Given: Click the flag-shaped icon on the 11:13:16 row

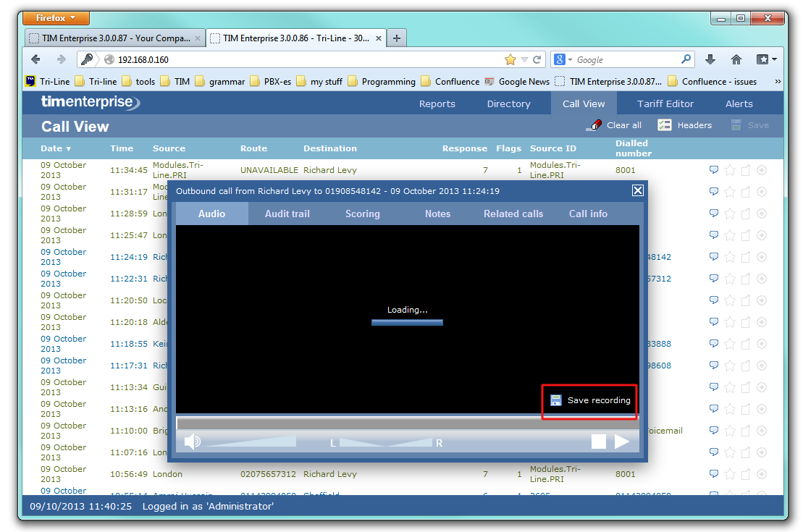Looking at the screenshot, I should pos(746,409).
